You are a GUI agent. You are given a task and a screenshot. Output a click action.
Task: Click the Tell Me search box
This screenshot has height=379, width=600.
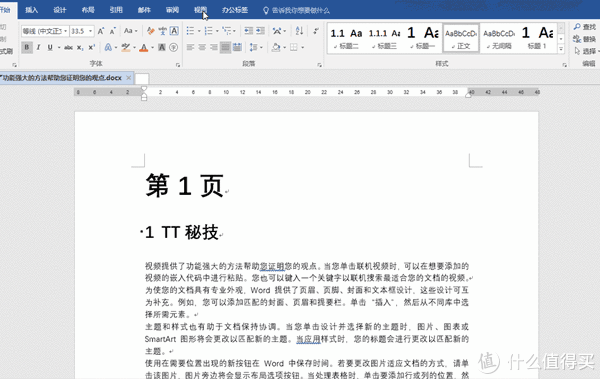click(297, 10)
